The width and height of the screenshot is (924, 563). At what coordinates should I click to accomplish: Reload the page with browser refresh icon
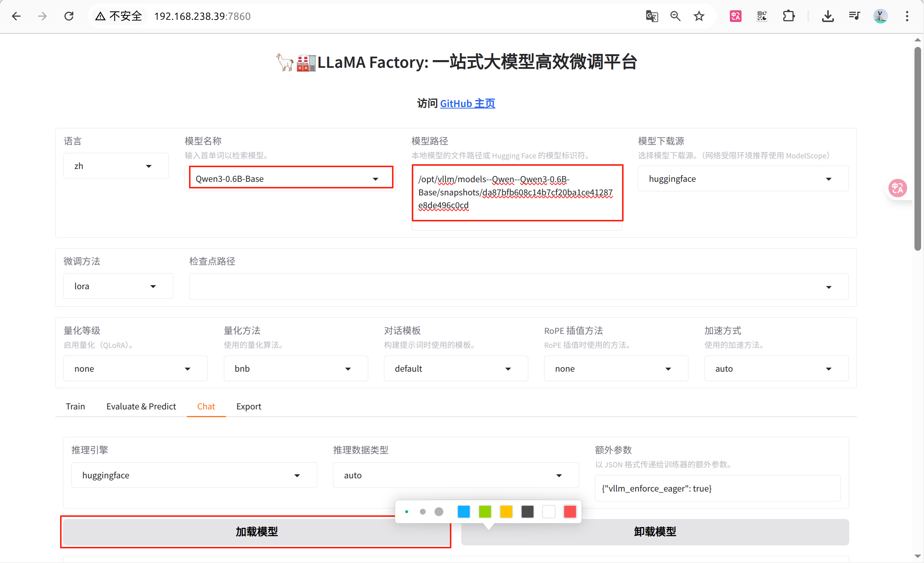point(69,16)
